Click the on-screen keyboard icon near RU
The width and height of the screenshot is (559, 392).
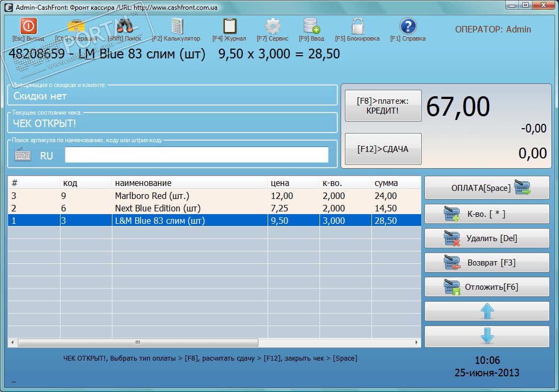23,155
